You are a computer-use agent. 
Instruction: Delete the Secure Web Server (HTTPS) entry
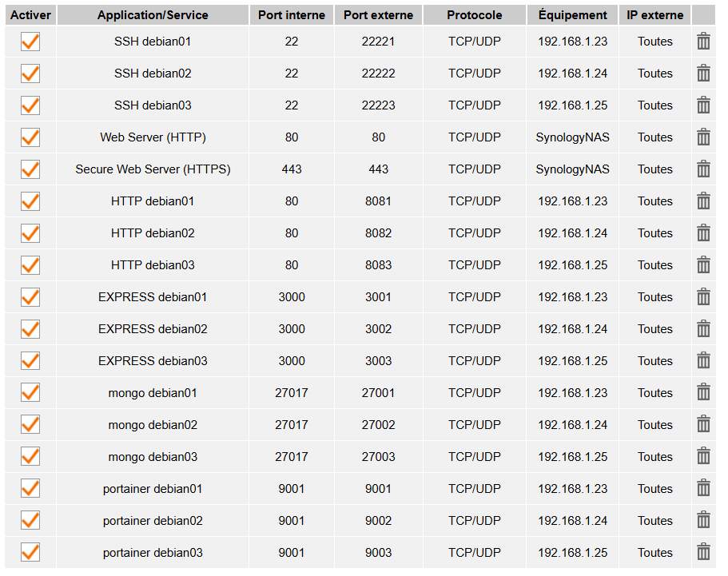click(x=703, y=169)
